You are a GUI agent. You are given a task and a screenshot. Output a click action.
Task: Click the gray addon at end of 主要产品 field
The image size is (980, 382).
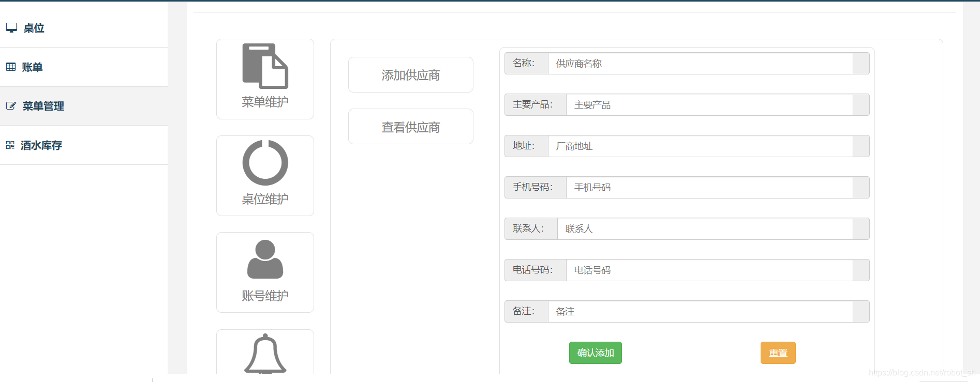click(x=861, y=104)
